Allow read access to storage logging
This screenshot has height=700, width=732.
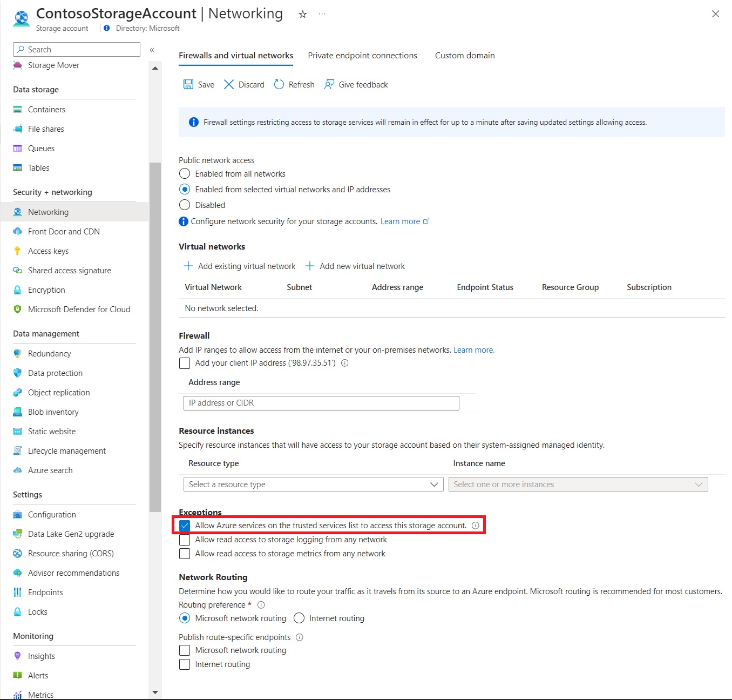185,540
